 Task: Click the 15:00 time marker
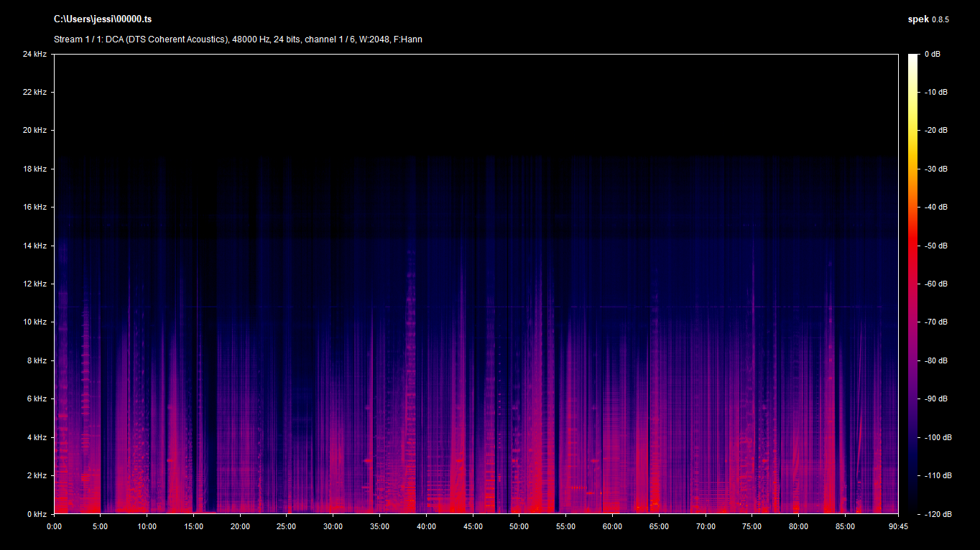click(193, 526)
